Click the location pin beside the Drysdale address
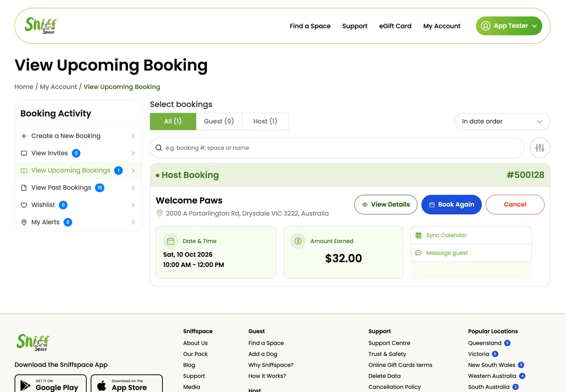The width and height of the screenshot is (565, 392). [x=160, y=213]
